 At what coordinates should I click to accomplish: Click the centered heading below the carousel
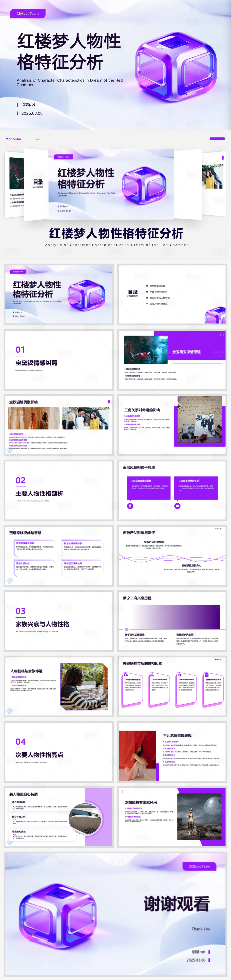[116, 233]
